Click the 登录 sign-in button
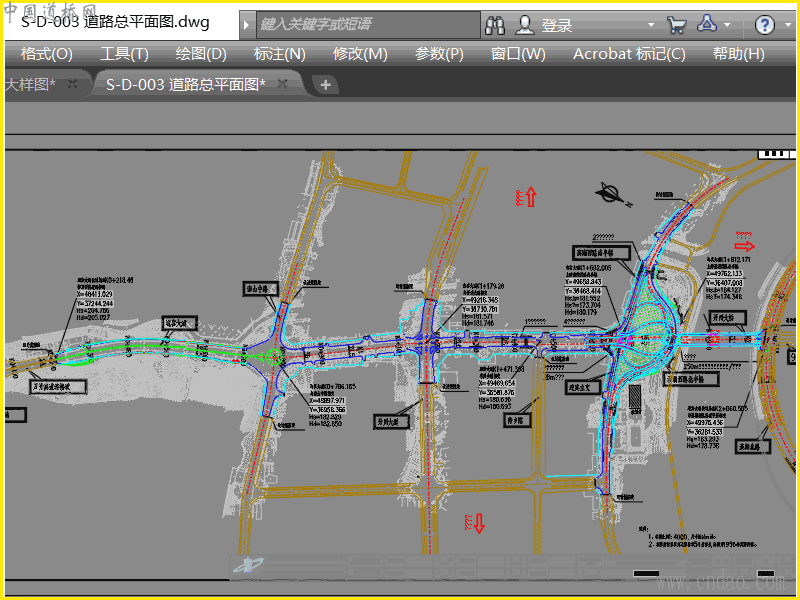 point(557,26)
